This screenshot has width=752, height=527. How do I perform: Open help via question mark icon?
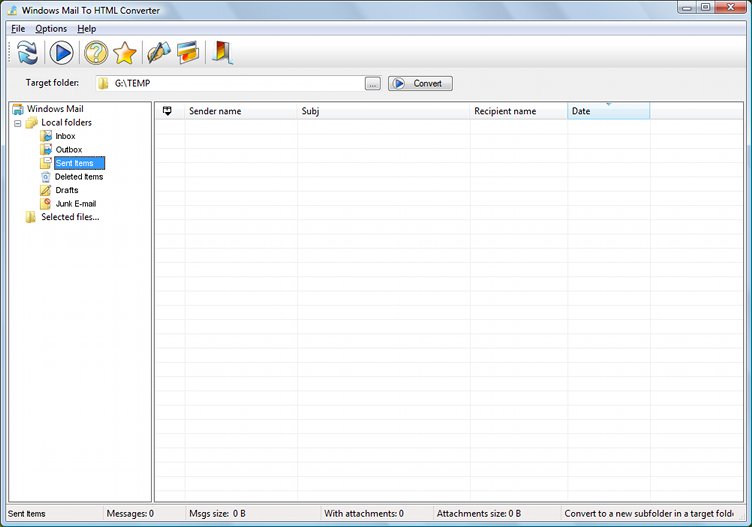click(x=96, y=52)
